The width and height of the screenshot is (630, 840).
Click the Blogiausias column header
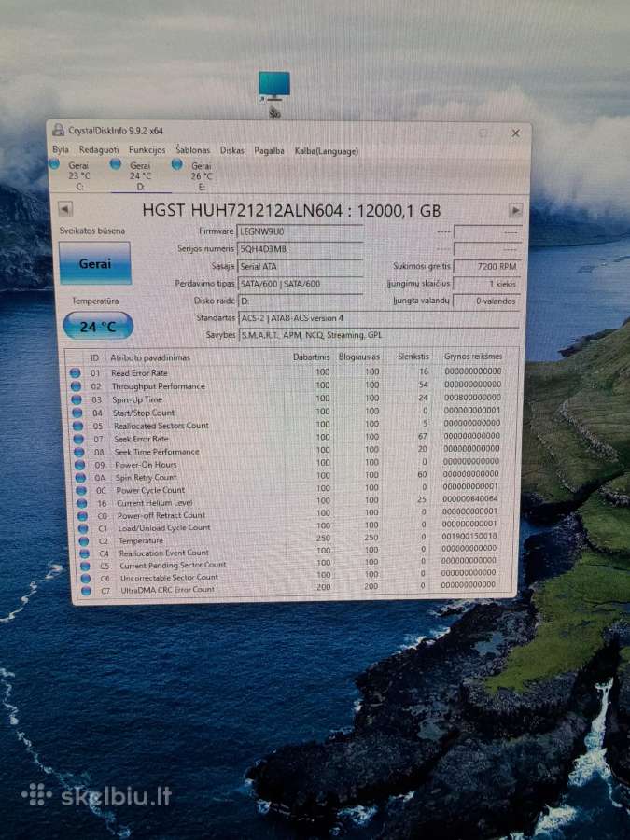pyautogui.click(x=359, y=357)
